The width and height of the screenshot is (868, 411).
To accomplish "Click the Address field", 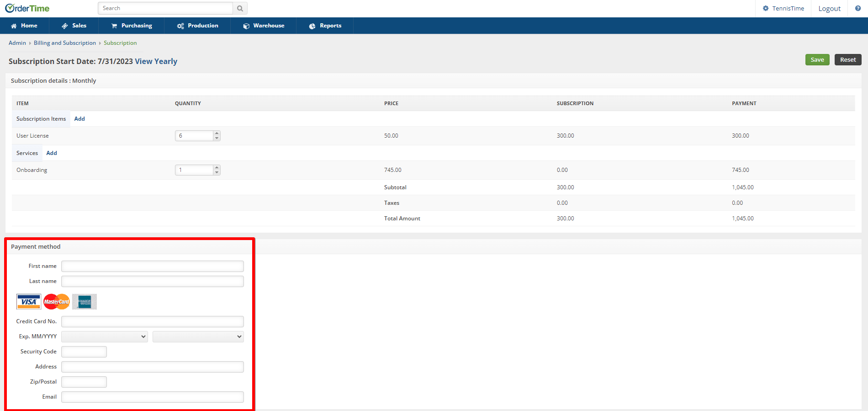I will point(153,367).
